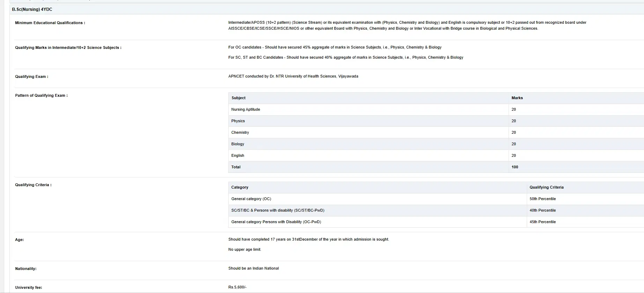Click the Chemistry subject row
Viewport: 644px width, 293px height.
[x=240, y=133]
